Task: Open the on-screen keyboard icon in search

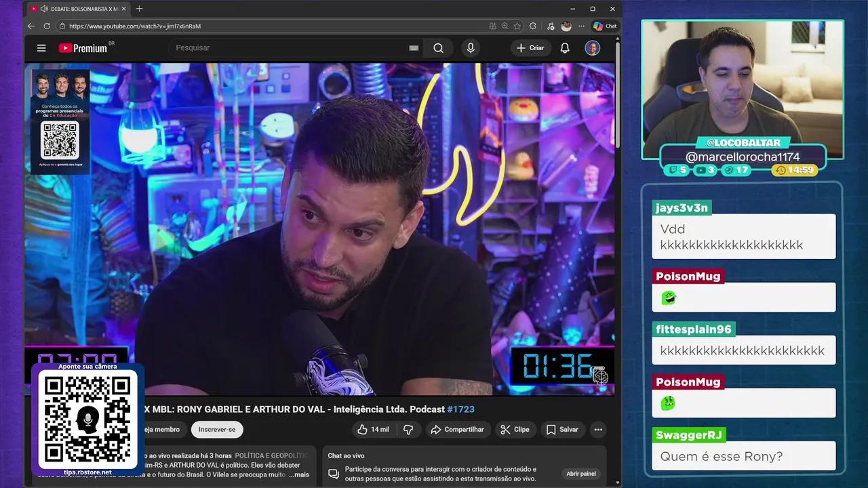Action: pyautogui.click(x=414, y=48)
